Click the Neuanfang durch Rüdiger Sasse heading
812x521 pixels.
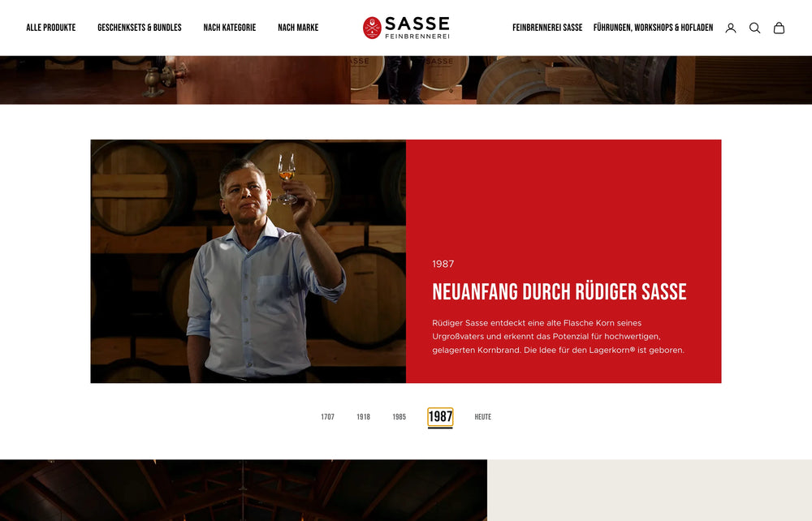(559, 292)
